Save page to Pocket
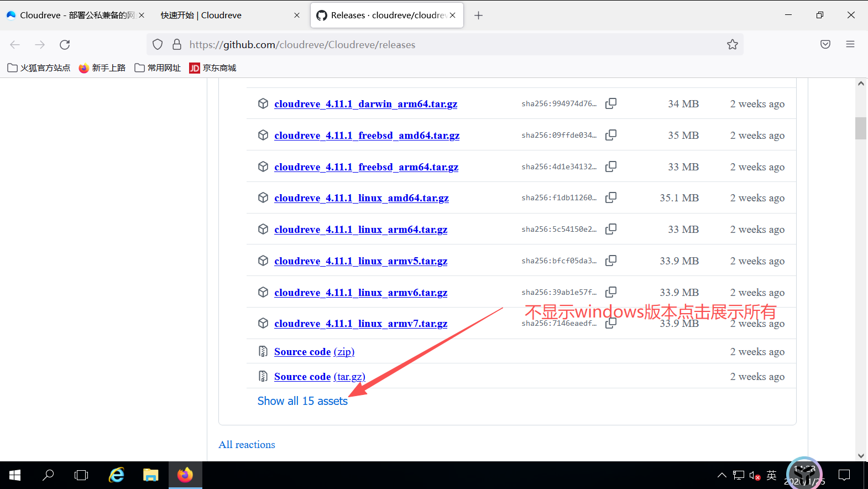This screenshot has height=489, width=868. pyautogui.click(x=825, y=45)
